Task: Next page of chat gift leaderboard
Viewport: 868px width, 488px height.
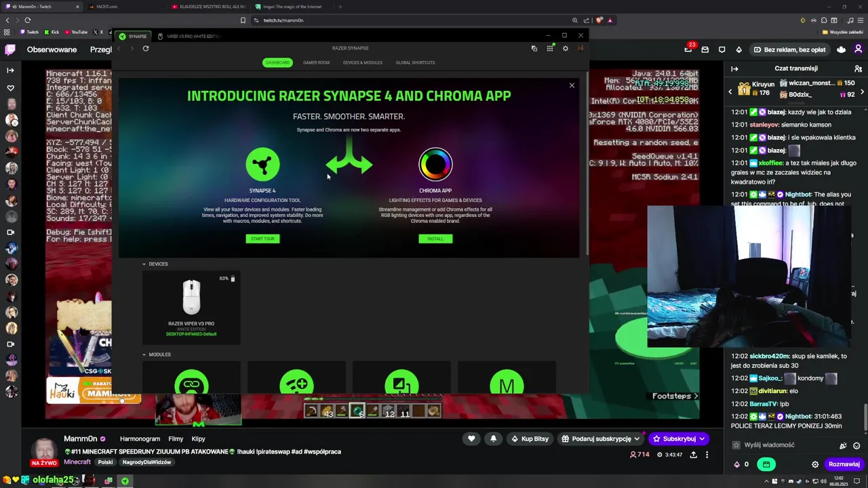Action: (862, 92)
